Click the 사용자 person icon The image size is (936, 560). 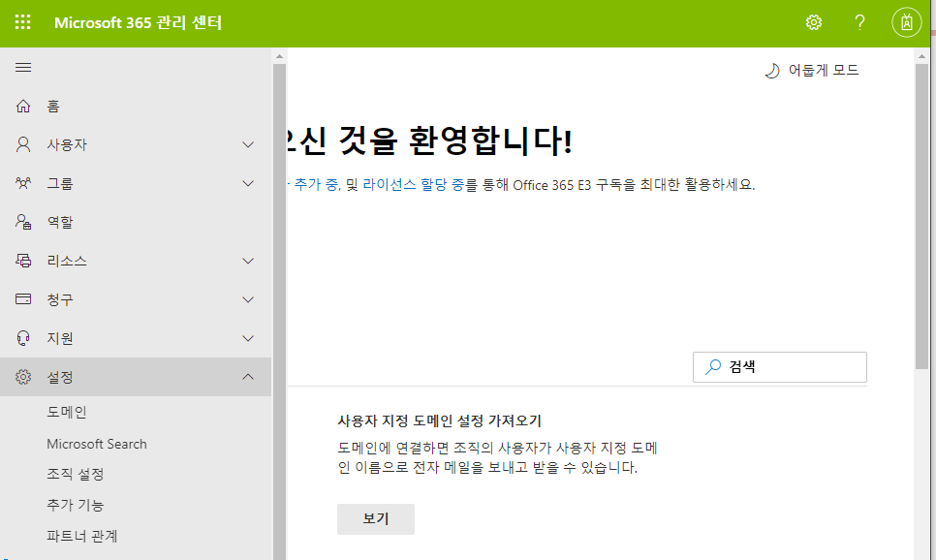(23, 144)
